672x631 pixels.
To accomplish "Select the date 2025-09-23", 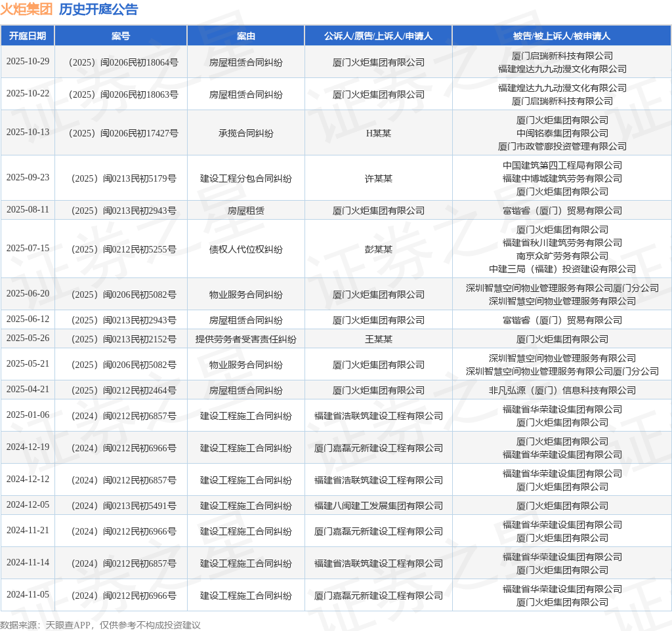I will [28, 177].
